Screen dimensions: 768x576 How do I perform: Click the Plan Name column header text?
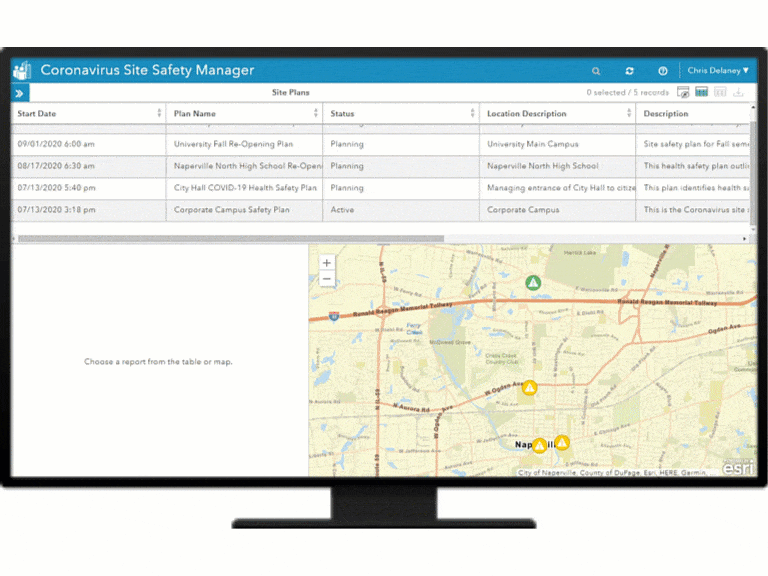194,114
